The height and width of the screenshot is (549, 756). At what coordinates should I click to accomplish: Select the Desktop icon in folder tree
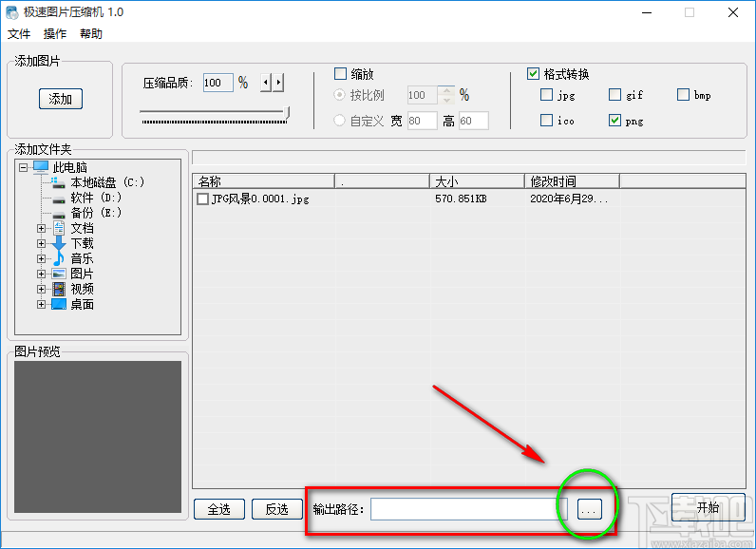coord(59,304)
